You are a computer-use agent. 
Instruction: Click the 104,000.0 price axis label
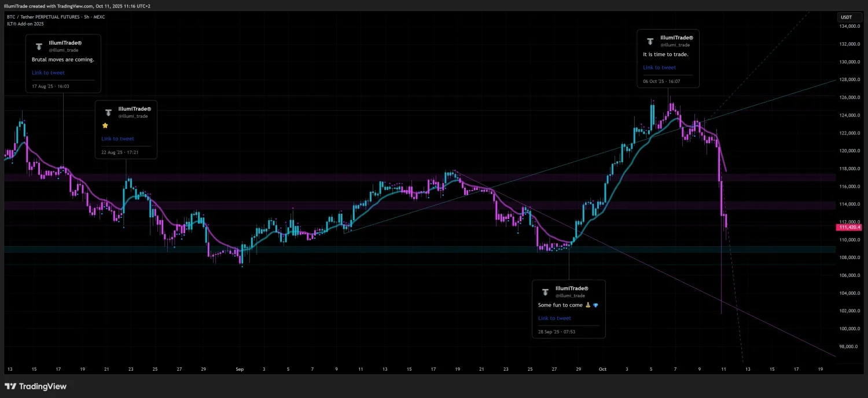coord(848,294)
